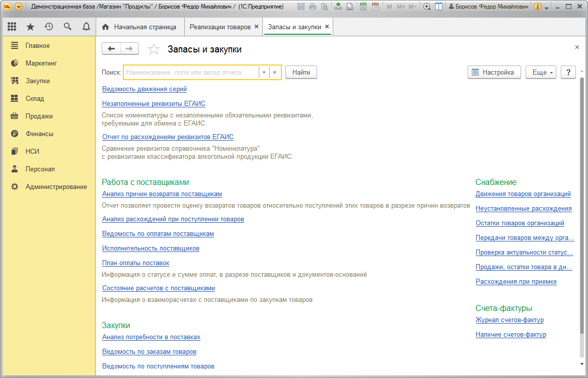Screen dimensions: 588x378
Task: Click the follow link icon
Action: coord(350,7)
